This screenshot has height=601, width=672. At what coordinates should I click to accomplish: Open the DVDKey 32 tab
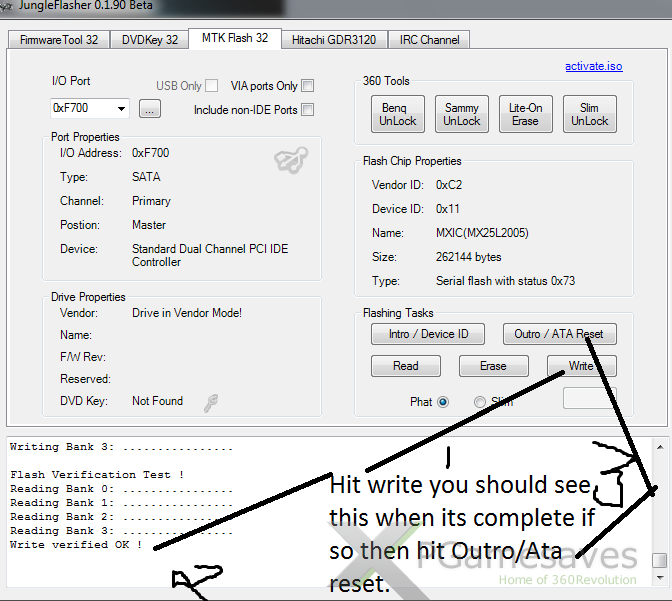pyautogui.click(x=150, y=40)
